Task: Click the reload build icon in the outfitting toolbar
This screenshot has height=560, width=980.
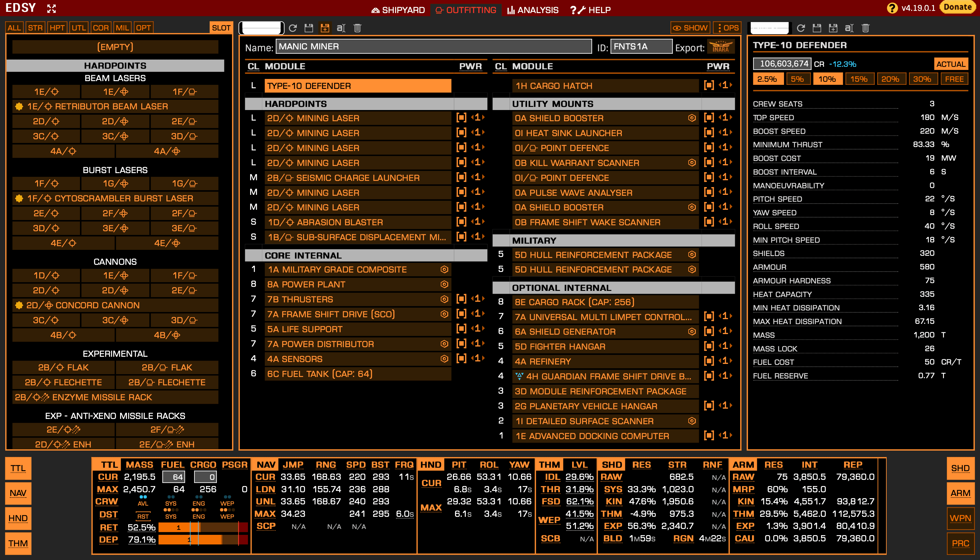Action: coord(292,28)
